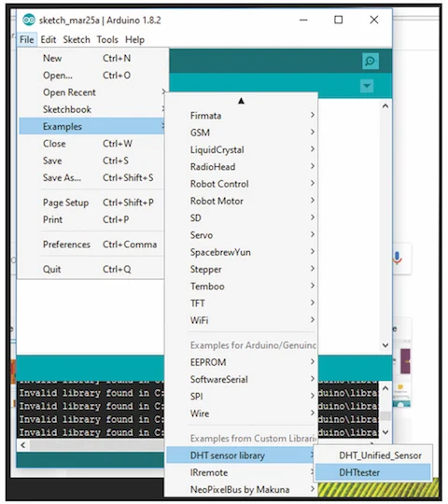Expand the Open Recent submenu
Viewport: 448px width, 504px height.
(91, 92)
